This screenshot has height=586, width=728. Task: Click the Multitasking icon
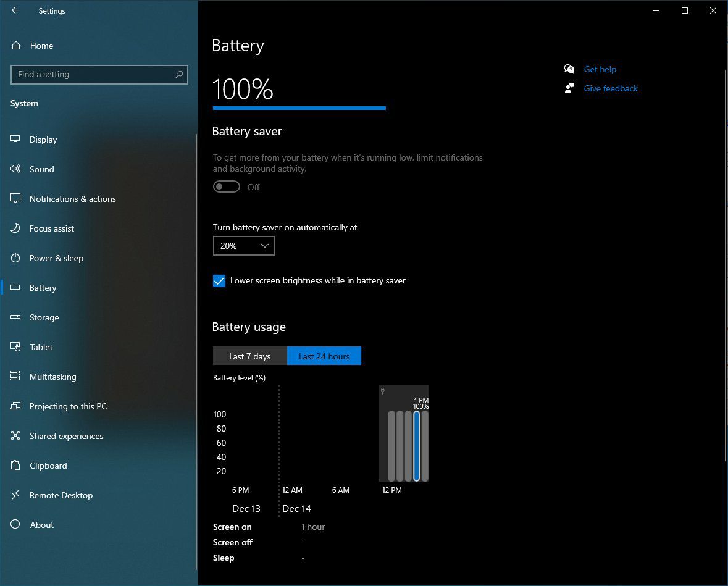[x=15, y=376]
